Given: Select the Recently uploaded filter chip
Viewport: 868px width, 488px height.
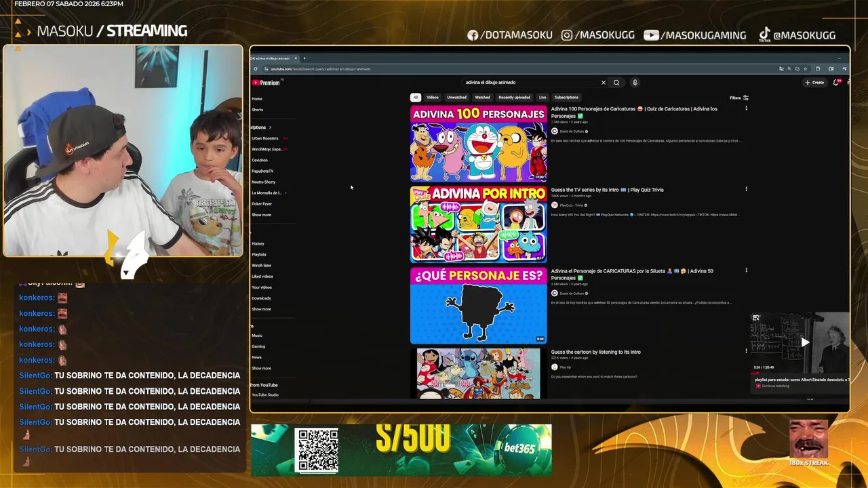Looking at the screenshot, I should [514, 98].
